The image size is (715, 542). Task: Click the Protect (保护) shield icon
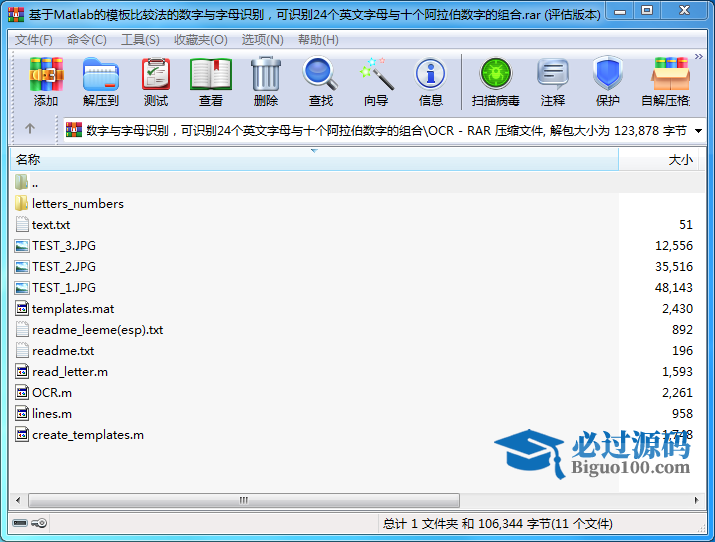pyautogui.click(x=608, y=81)
